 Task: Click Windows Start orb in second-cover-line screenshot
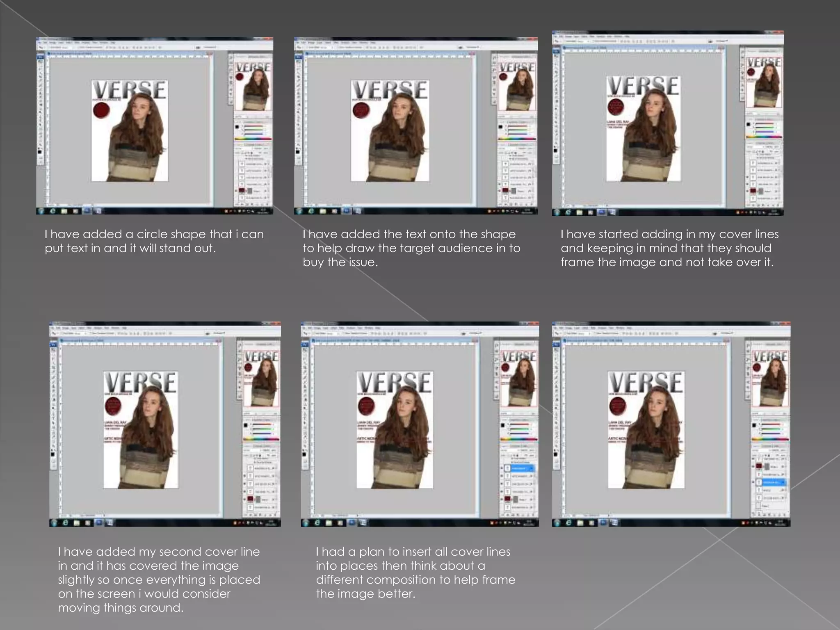tap(54, 523)
